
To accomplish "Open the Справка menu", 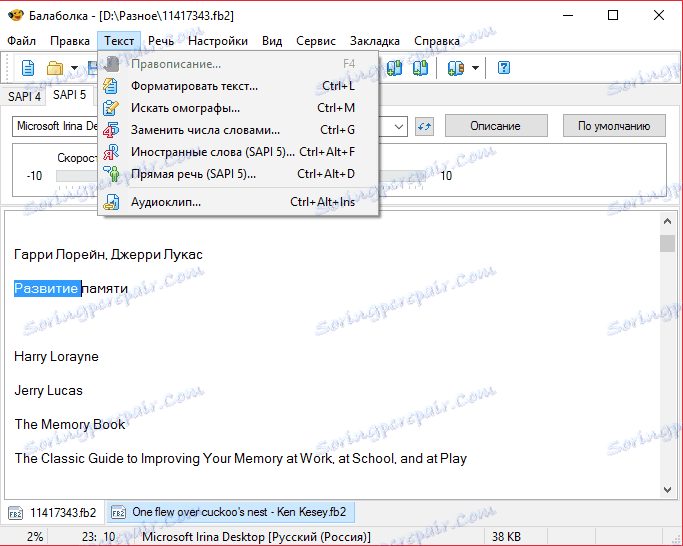I will click(x=436, y=41).
